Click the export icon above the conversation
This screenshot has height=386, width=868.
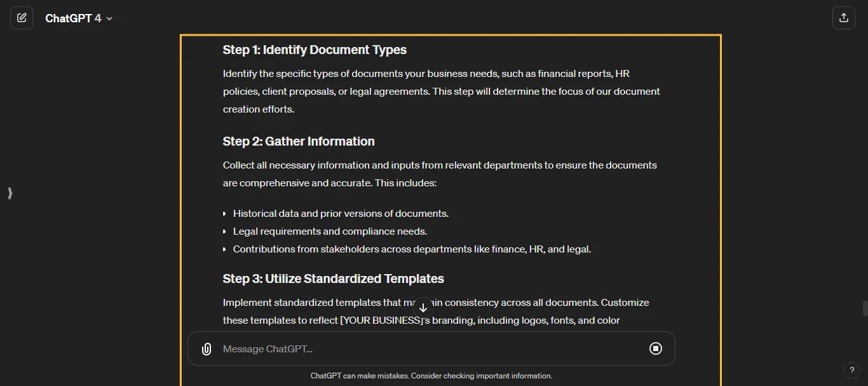pyautogui.click(x=844, y=17)
